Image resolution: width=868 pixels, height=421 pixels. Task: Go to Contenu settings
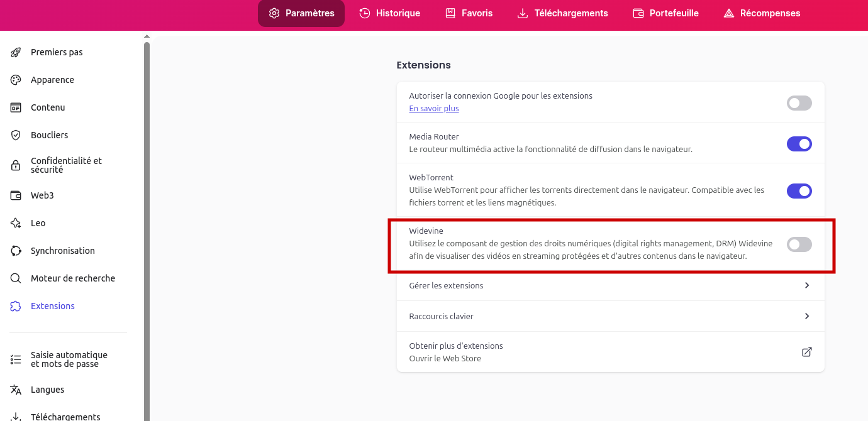point(48,107)
